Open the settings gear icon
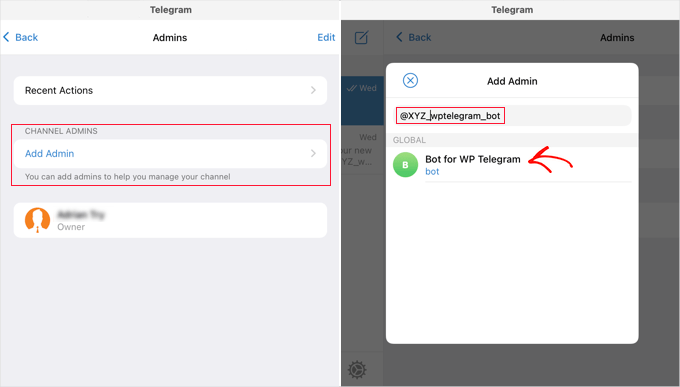Screen dimensions: 680x387 point(357,370)
